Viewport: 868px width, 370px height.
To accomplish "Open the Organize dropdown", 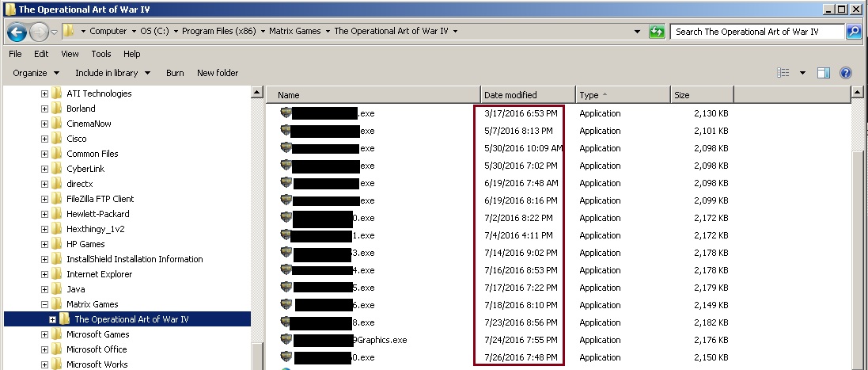I will coord(36,73).
